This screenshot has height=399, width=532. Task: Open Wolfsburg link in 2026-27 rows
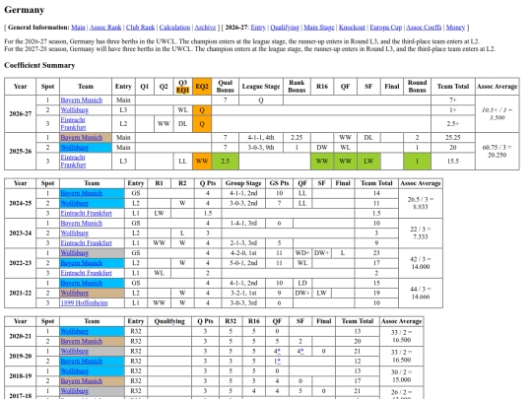pyautogui.click(x=74, y=110)
